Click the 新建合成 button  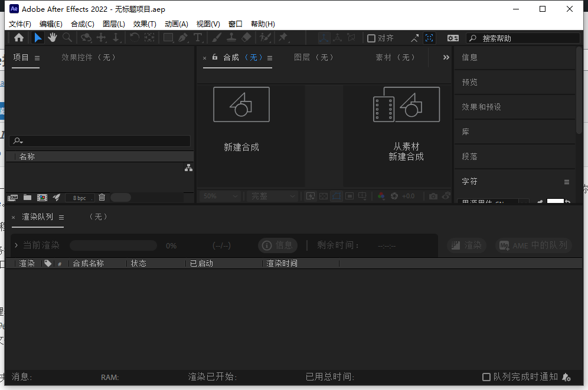[x=241, y=120]
